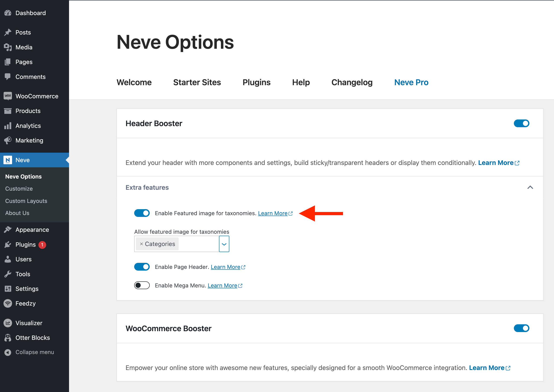Click the Tools wrench icon

pyautogui.click(x=8, y=274)
